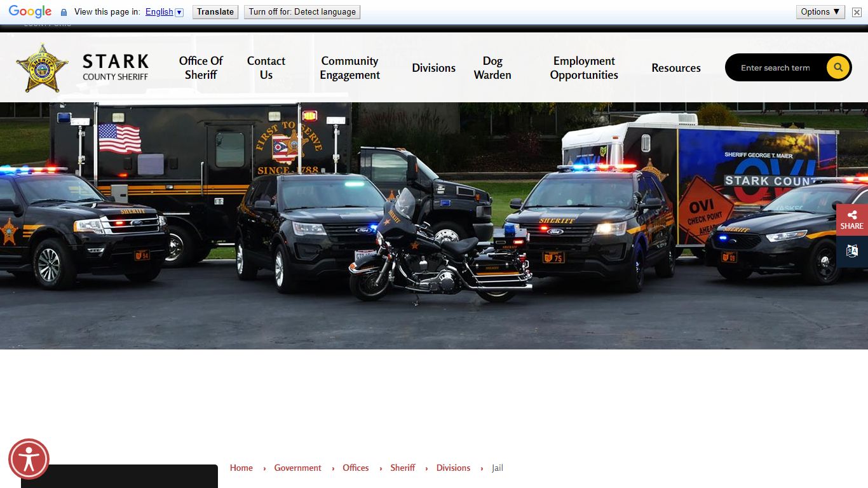Expand the Community Engagement menu
Viewport: 868px width, 488px height.
349,68
